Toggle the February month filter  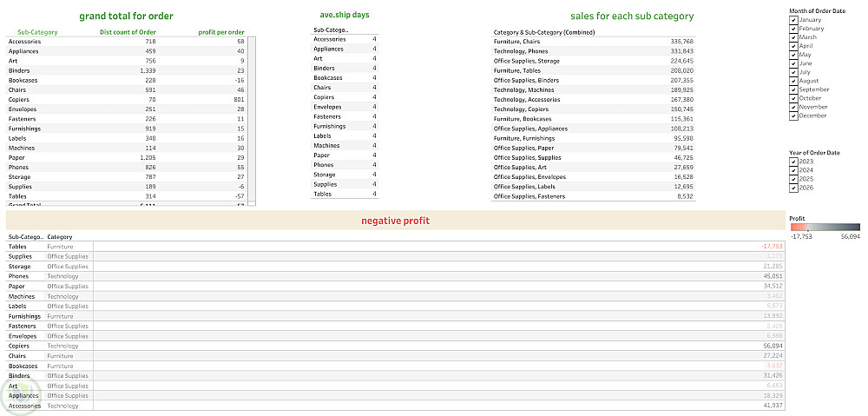pos(793,29)
